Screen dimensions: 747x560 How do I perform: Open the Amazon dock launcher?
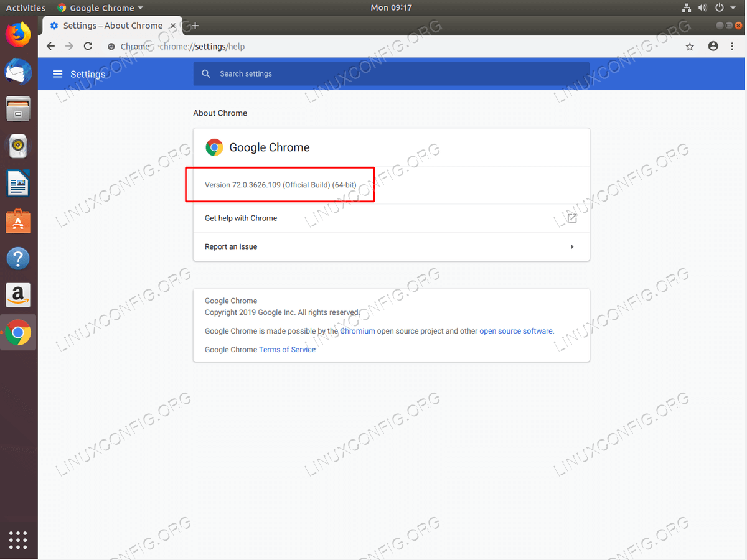(x=18, y=296)
